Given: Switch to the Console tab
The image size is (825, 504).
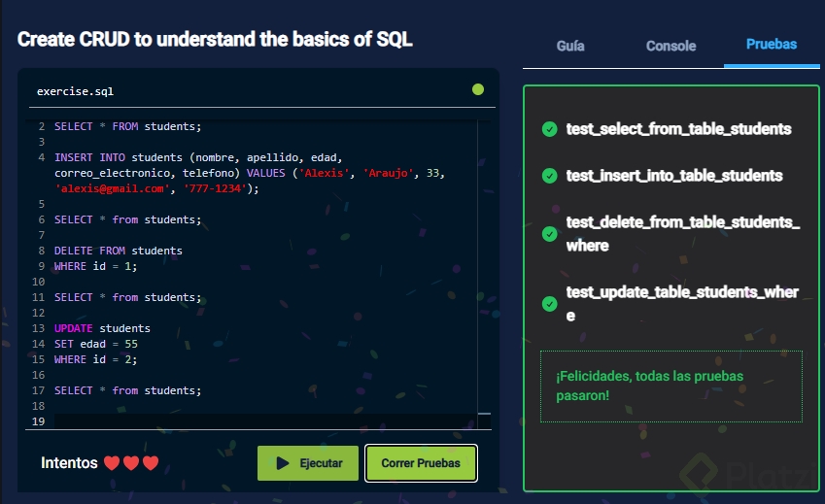Looking at the screenshot, I should [x=670, y=46].
